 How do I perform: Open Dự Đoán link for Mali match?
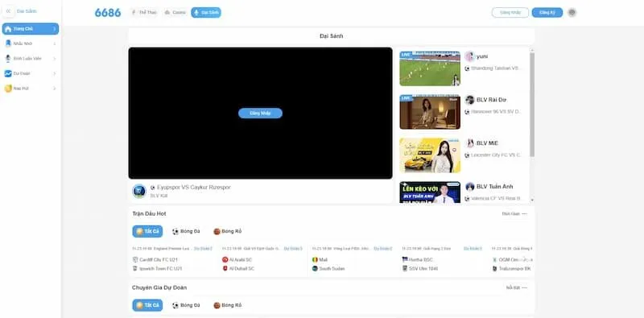click(383, 249)
